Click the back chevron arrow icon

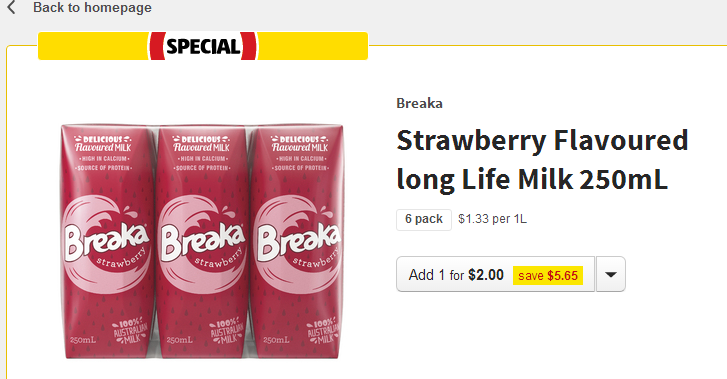11,7
